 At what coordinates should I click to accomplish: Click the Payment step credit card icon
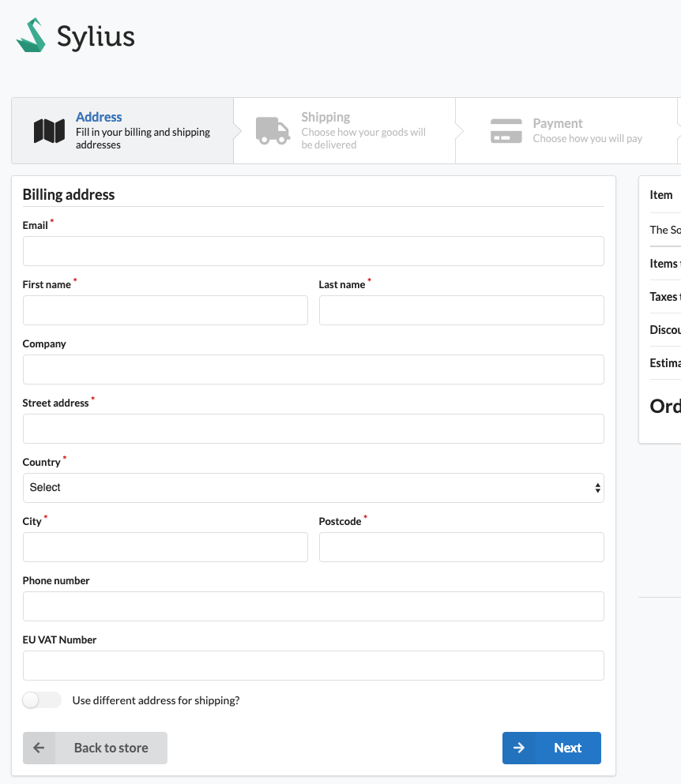tap(506, 131)
